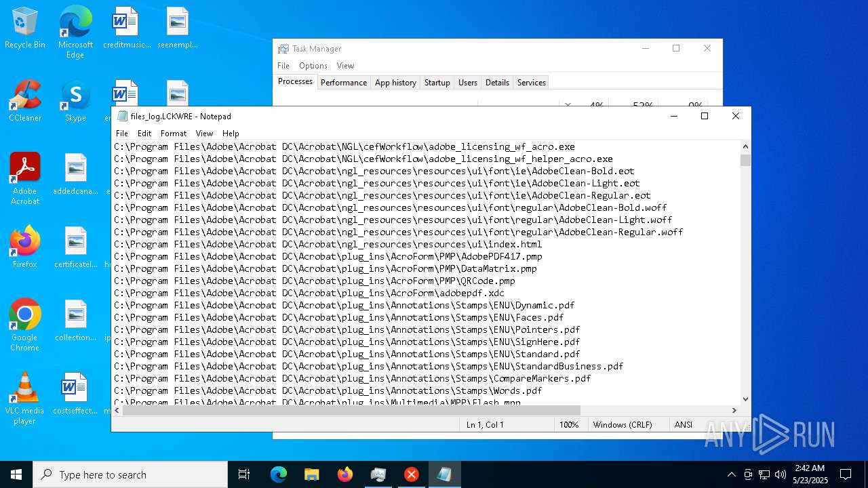Click line ending with AdobeClean-Bold.eot
The image size is (868, 488).
click(x=374, y=171)
